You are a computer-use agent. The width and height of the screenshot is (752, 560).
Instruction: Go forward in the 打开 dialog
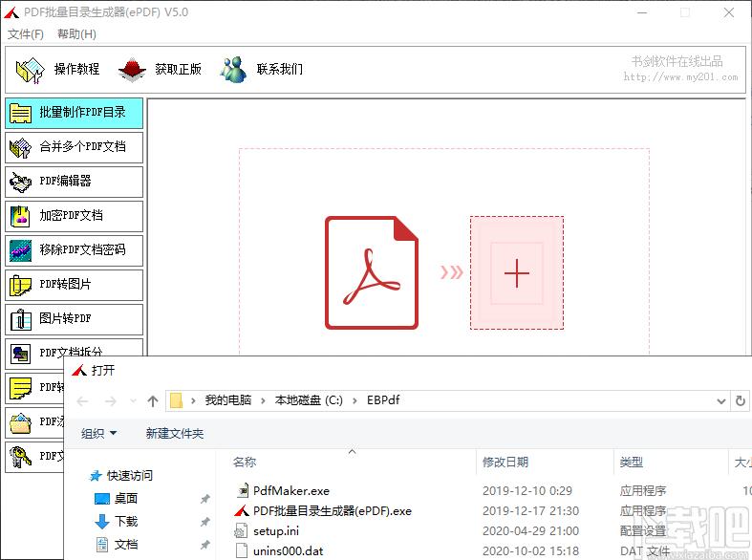coord(110,401)
